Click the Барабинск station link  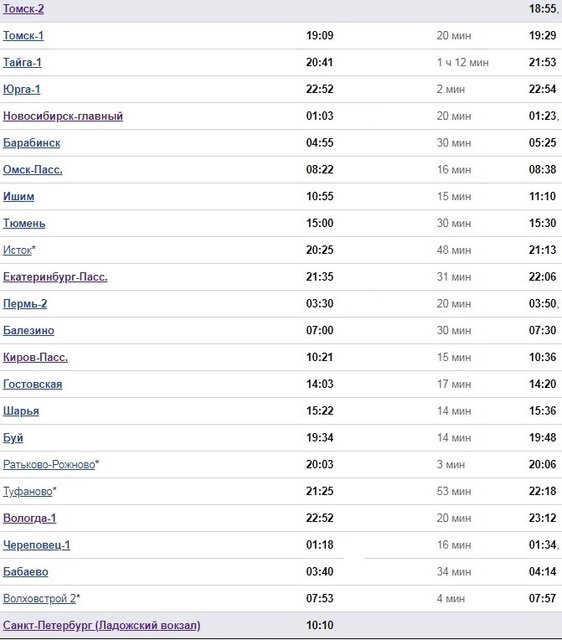click(31, 143)
